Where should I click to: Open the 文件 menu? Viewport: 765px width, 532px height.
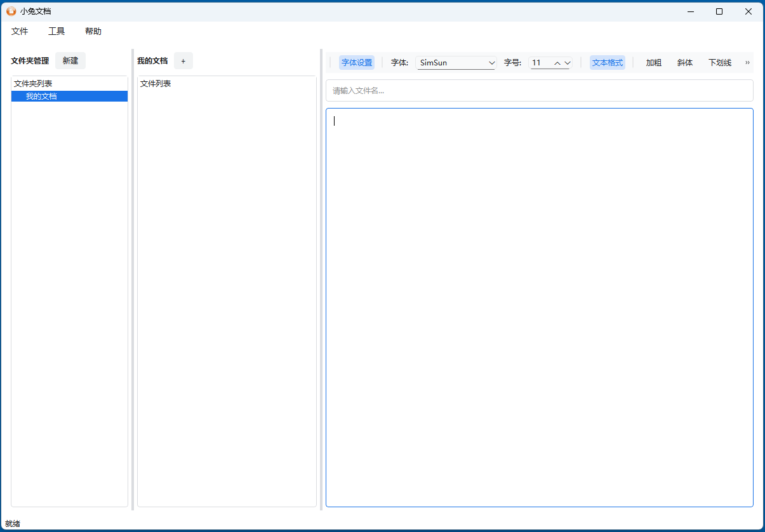(x=20, y=30)
